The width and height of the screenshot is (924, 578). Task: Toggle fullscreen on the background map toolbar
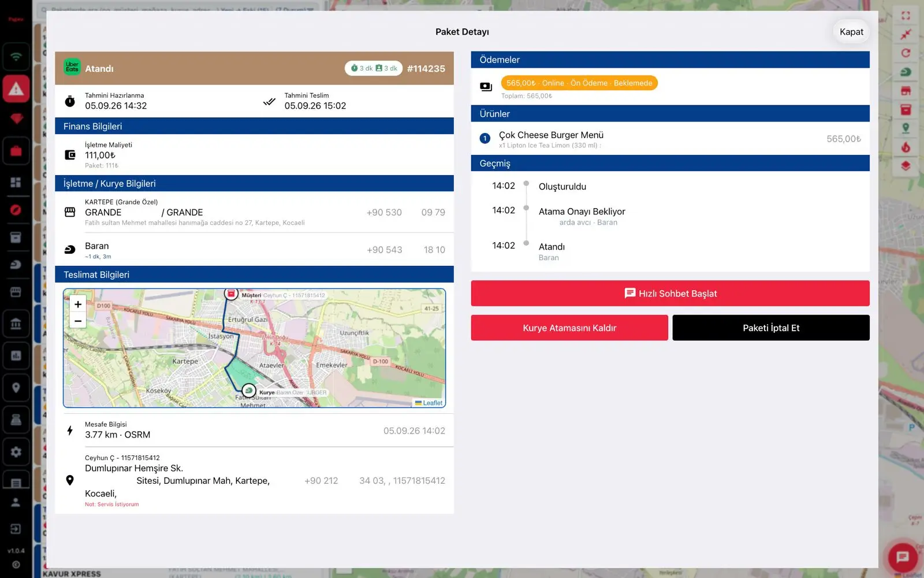tap(906, 16)
